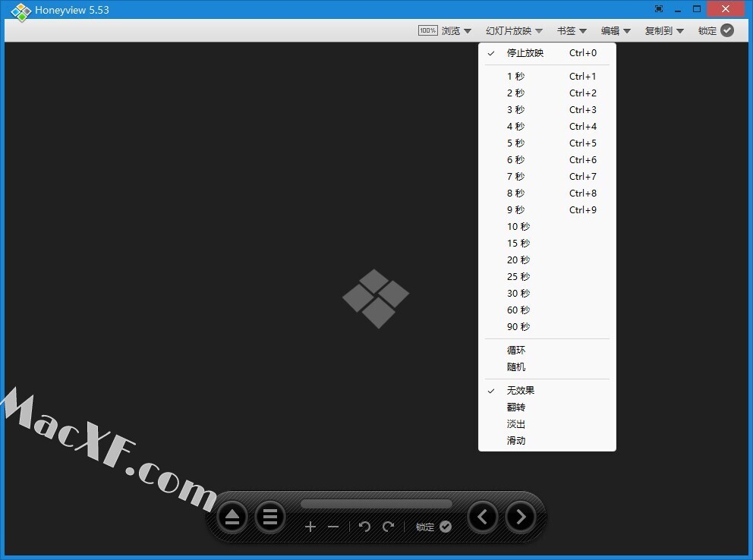This screenshot has height=560, width=753.
Task: Open the 复制到 dropdown menu
Action: coord(664,30)
